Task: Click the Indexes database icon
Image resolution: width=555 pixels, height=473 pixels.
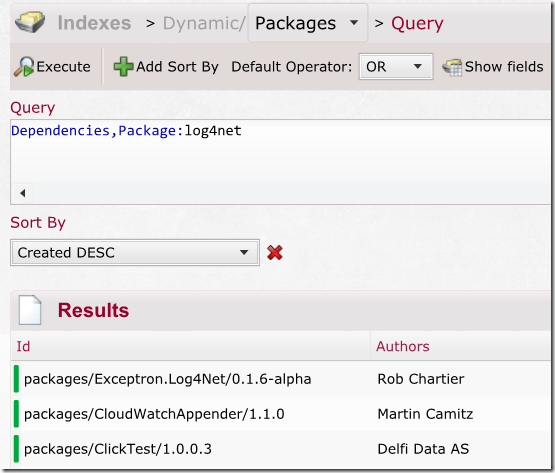Action: point(30,22)
